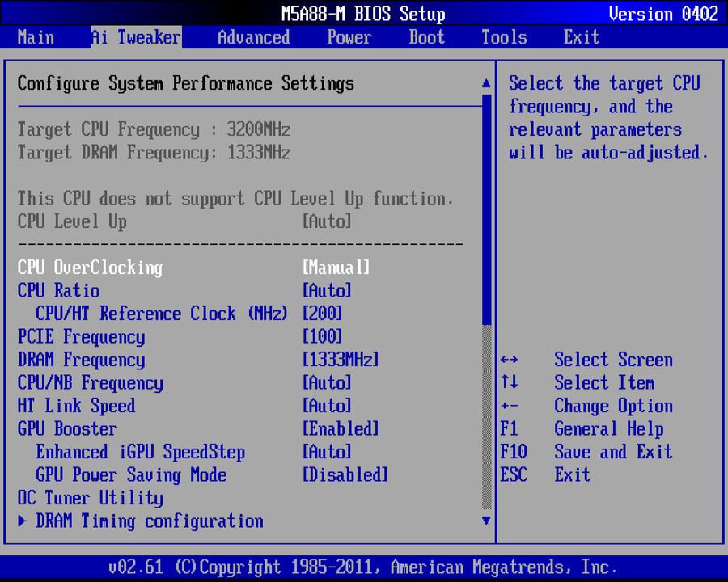Click the Target CPU Frequency 3200MHz line

point(154,130)
